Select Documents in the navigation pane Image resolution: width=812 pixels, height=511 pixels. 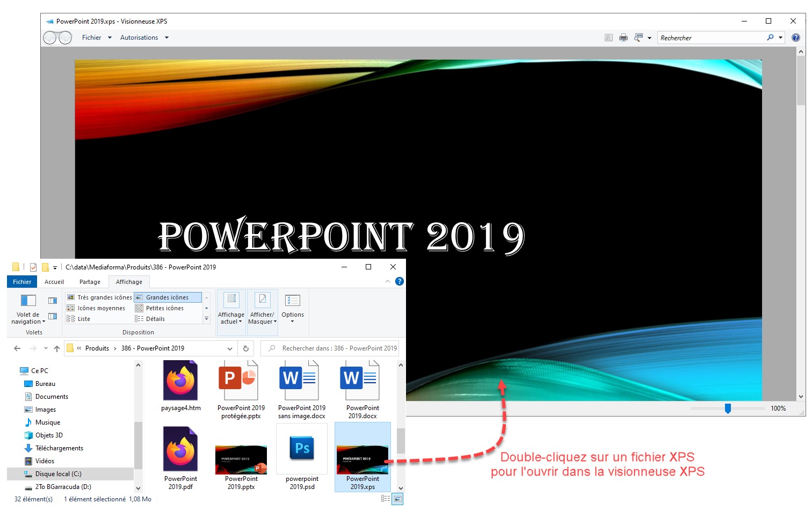(x=46, y=397)
